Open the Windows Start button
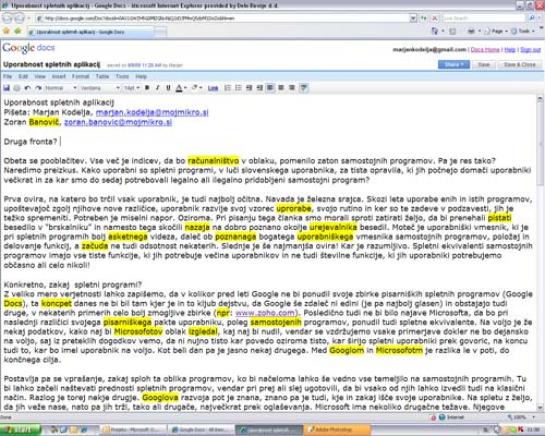The height and width of the screenshot is (436, 545). point(21,430)
